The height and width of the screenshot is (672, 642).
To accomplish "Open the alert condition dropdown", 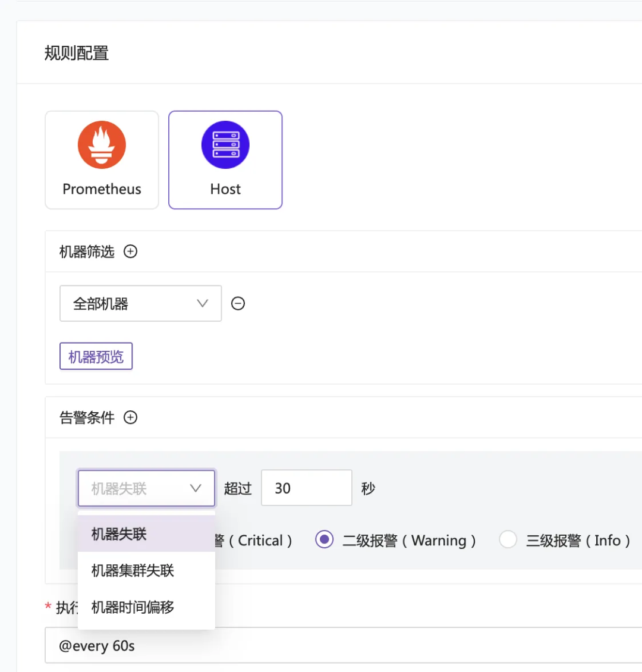I will point(146,488).
